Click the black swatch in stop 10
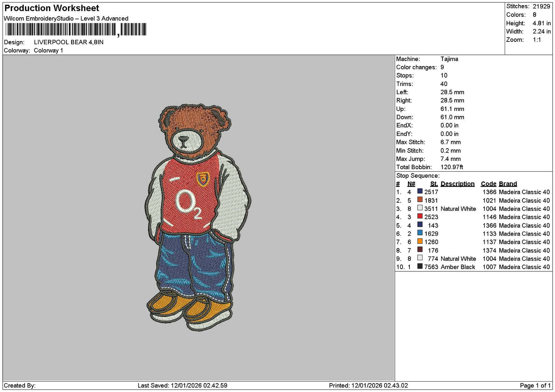The width and height of the screenshot is (555, 392). (420, 266)
